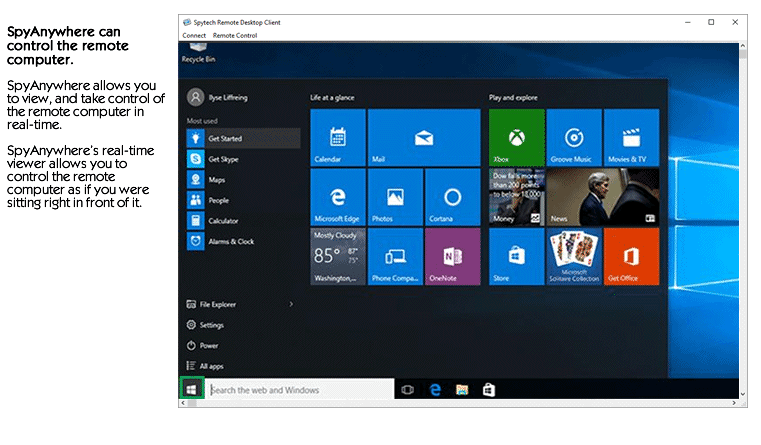Image resolution: width=761 pixels, height=445 pixels.
Task: Open the Weather tile showing 85°
Action: 338,257
